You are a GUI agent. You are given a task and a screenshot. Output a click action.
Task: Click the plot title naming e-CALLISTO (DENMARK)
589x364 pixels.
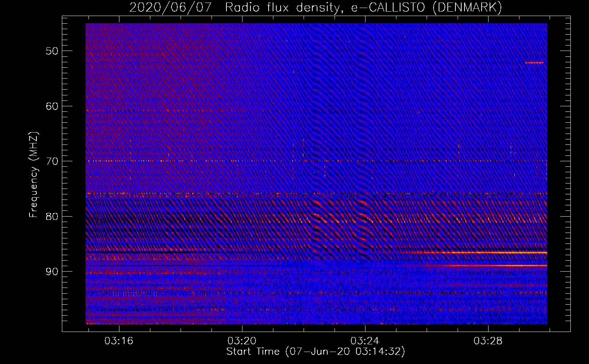coord(316,7)
